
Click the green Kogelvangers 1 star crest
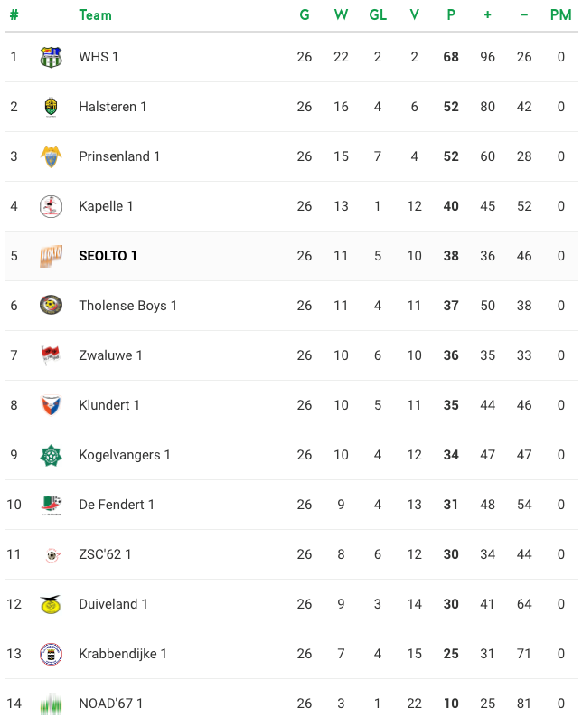51,455
